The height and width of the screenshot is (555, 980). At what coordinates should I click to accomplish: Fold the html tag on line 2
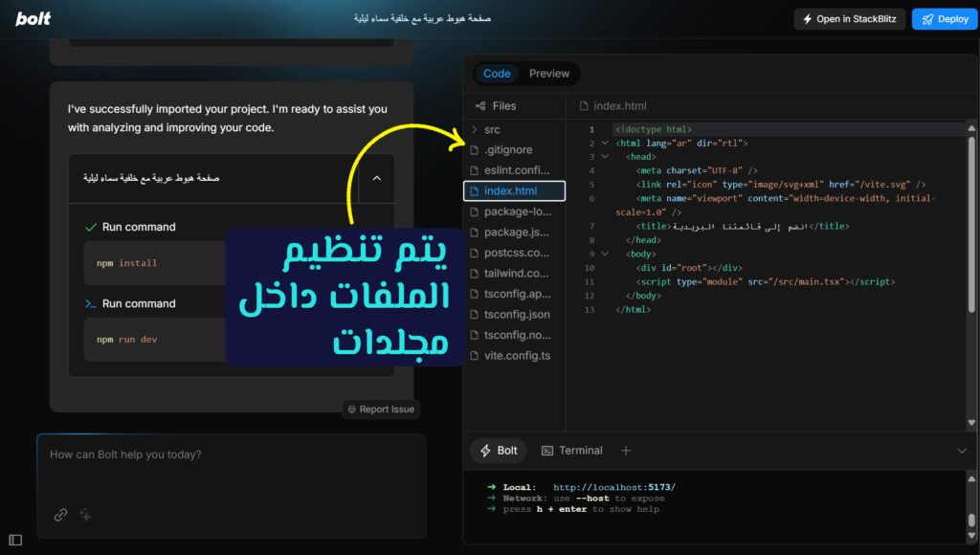[x=605, y=144]
